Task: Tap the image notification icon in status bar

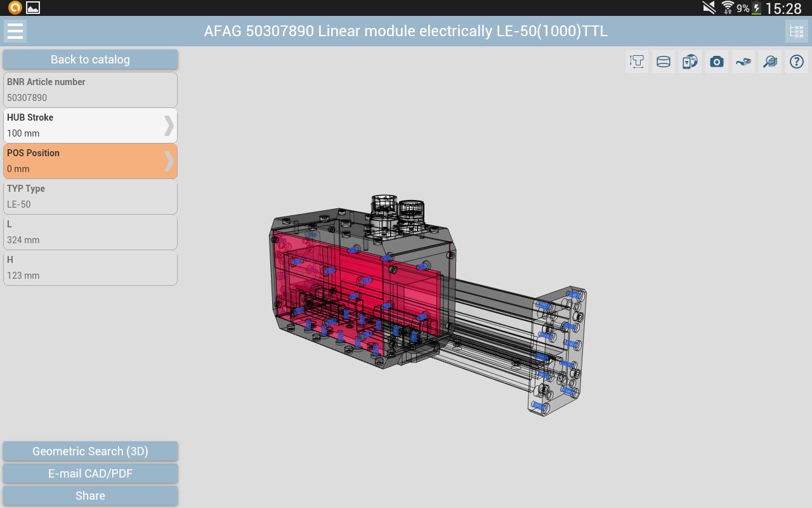Action: (33, 8)
